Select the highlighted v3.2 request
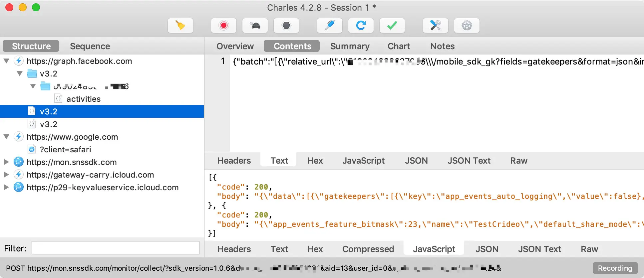 pos(102,111)
